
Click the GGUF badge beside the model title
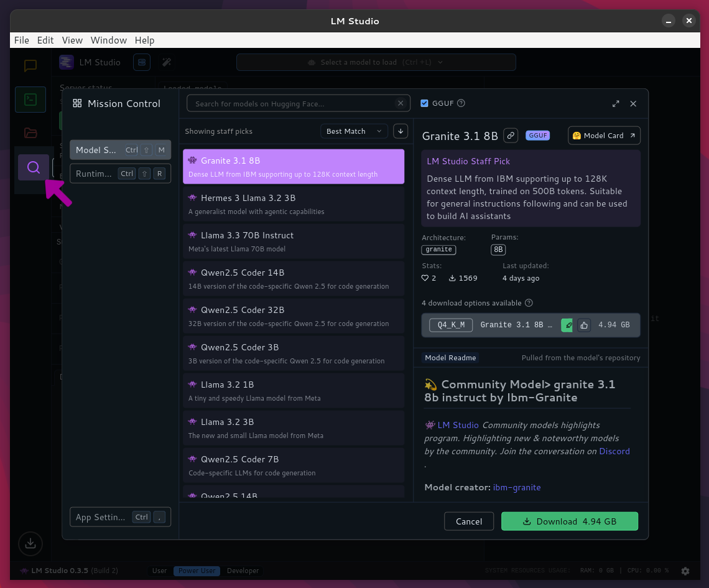click(x=537, y=135)
